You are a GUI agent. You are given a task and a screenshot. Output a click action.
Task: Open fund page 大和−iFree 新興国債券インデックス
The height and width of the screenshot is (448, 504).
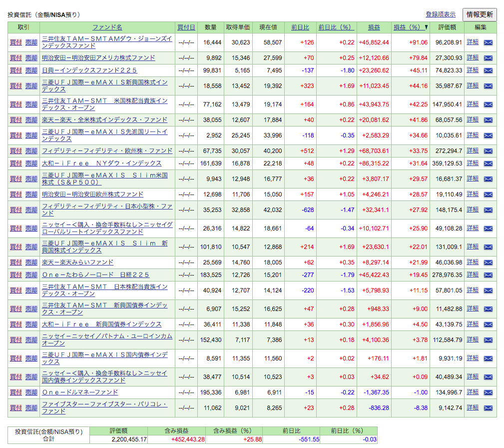tap(101, 324)
